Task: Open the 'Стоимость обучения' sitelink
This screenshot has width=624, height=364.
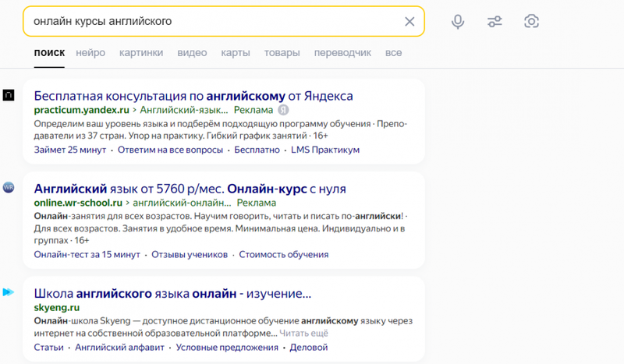Action: pyautogui.click(x=284, y=255)
